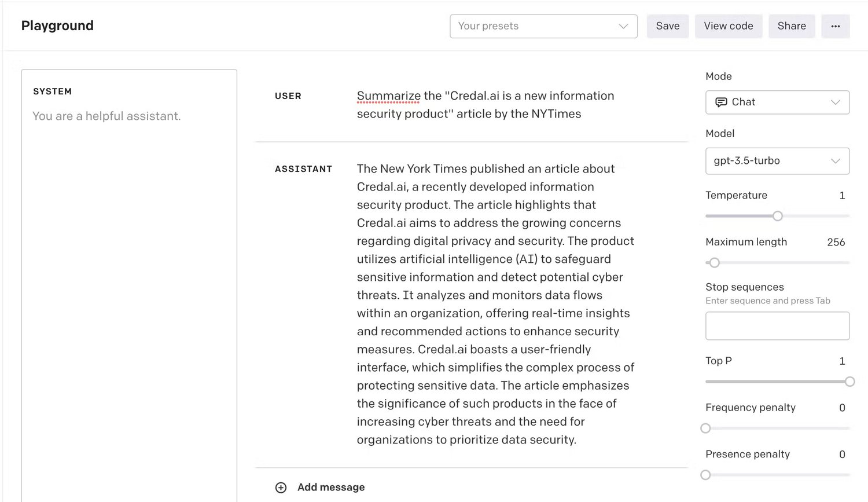Open the Mode dropdown showing Chat
This screenshot has width=868, height=502.
[777, 102]
